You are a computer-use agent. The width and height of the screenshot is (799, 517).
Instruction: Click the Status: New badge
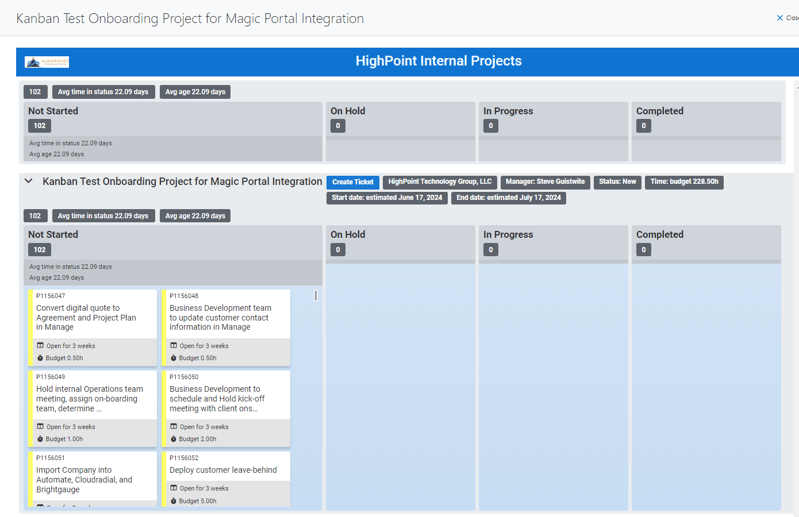click(x=618, y=182)
